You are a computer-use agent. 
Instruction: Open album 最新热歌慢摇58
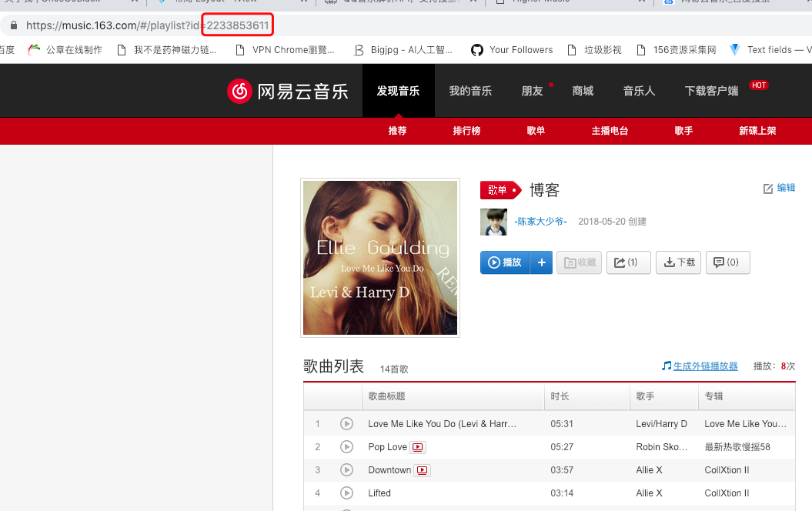(x=737, y=447)
